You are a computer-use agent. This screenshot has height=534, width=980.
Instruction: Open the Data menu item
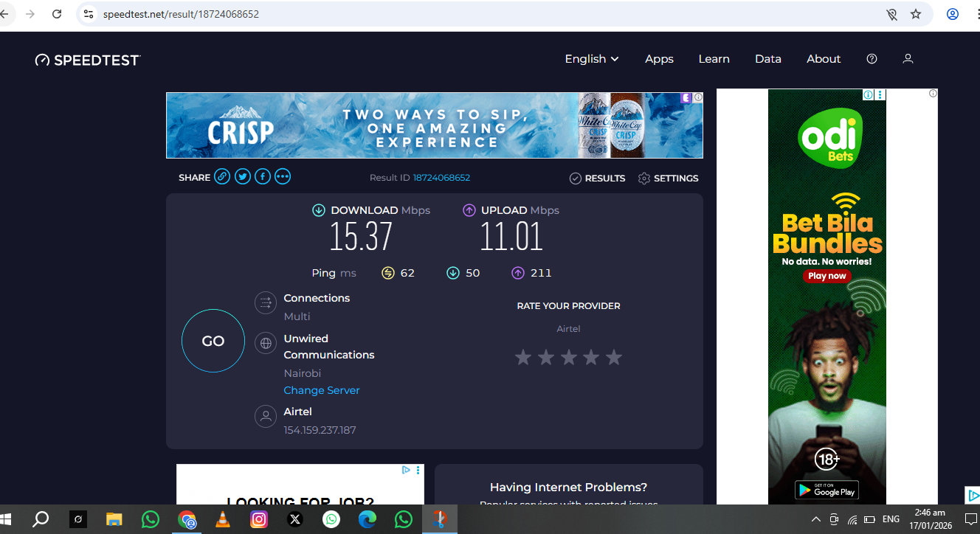(x=767, y=59)
